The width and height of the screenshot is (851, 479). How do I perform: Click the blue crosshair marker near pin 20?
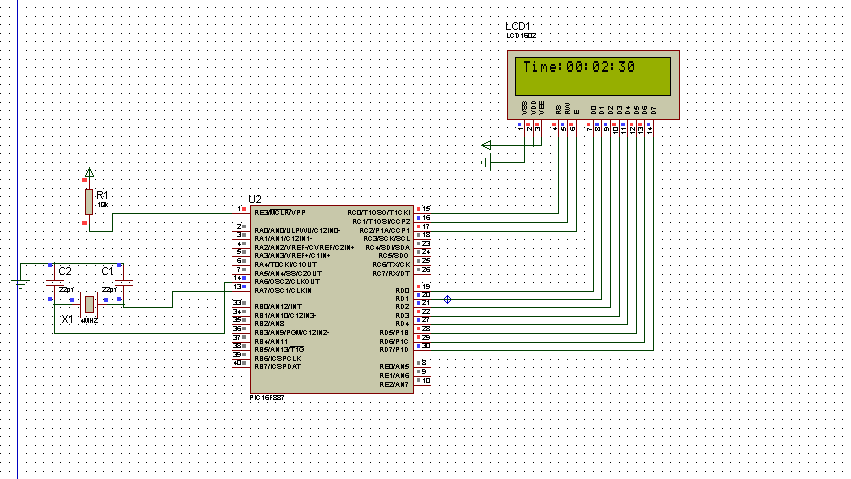tap(447, 299)
